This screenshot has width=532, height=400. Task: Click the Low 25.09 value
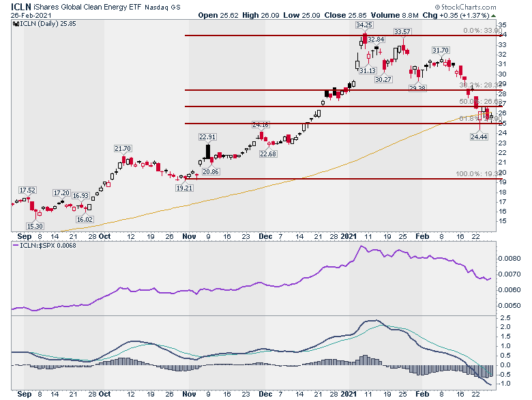(301, 15)
